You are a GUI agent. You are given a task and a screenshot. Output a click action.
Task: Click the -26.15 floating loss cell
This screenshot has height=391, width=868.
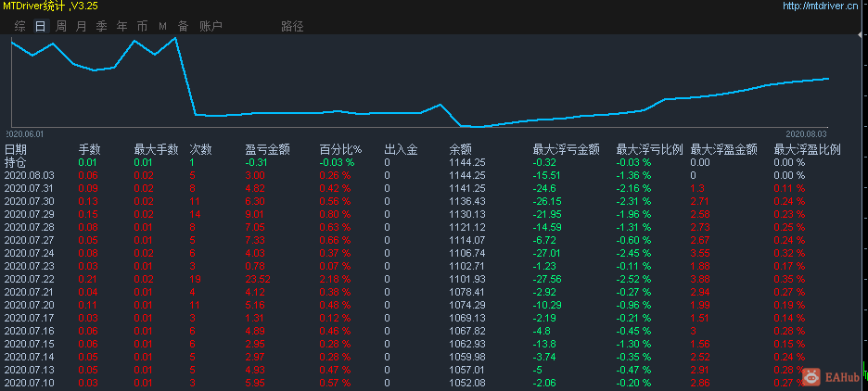coord(547,201)
